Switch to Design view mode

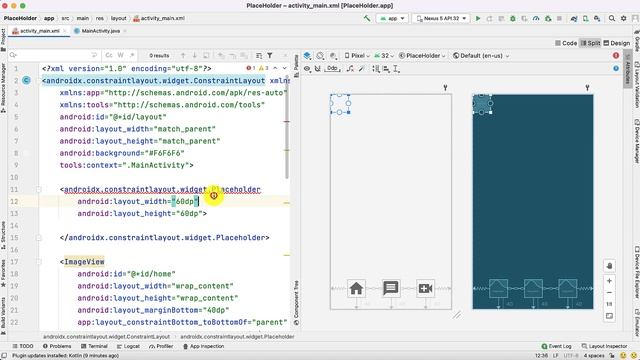pos(617,43)
